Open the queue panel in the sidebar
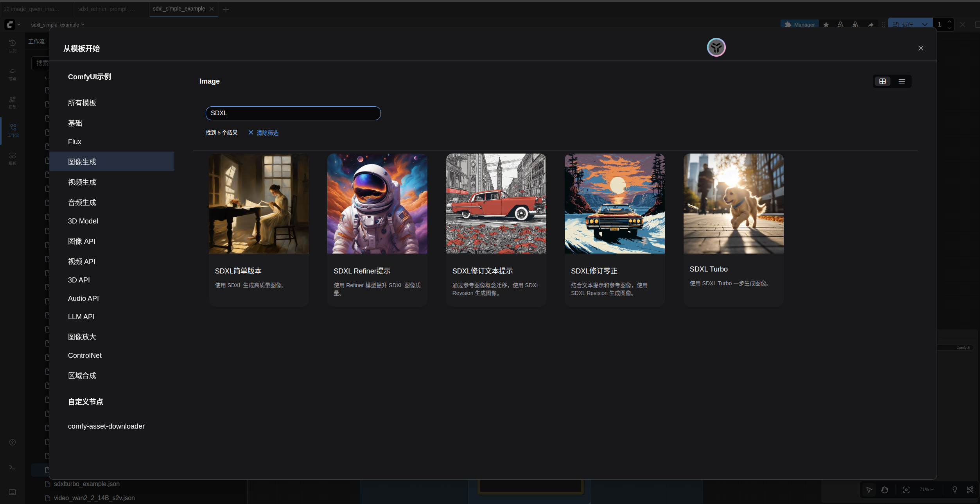Viewport: 980px width, 504px height. [13, 46]
